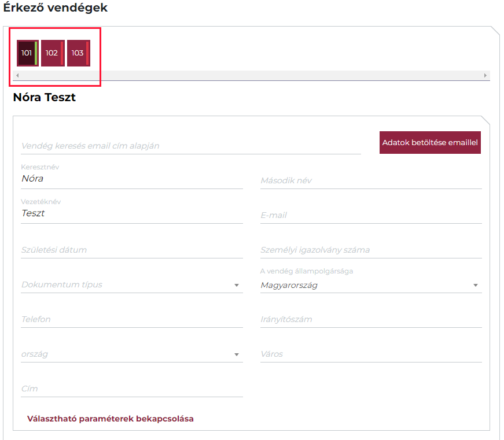Image resolution: width=504 pixels, height=440 pixels.
Task: Click right arrow of room scrollbar
Action: tap(485, 76)
